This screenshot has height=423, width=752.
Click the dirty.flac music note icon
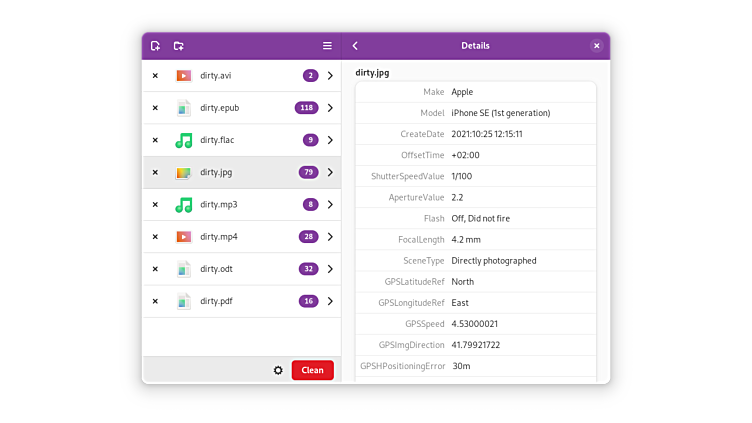(183, 140)
